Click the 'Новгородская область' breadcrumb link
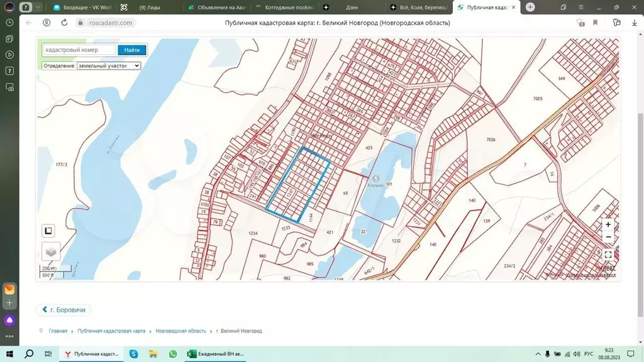The height and width of the screenshot is (362, 644). pos(180,331)
